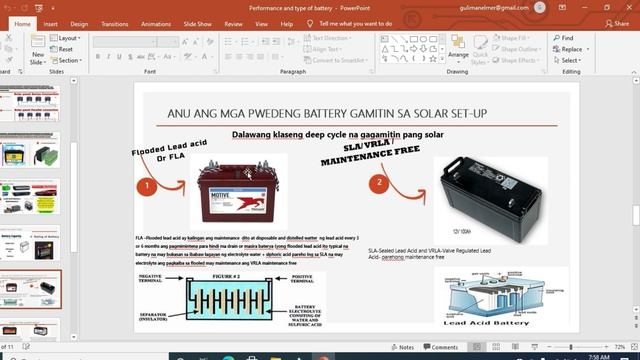Open the numbering list button
640x360 pixels.
point(246,42)
